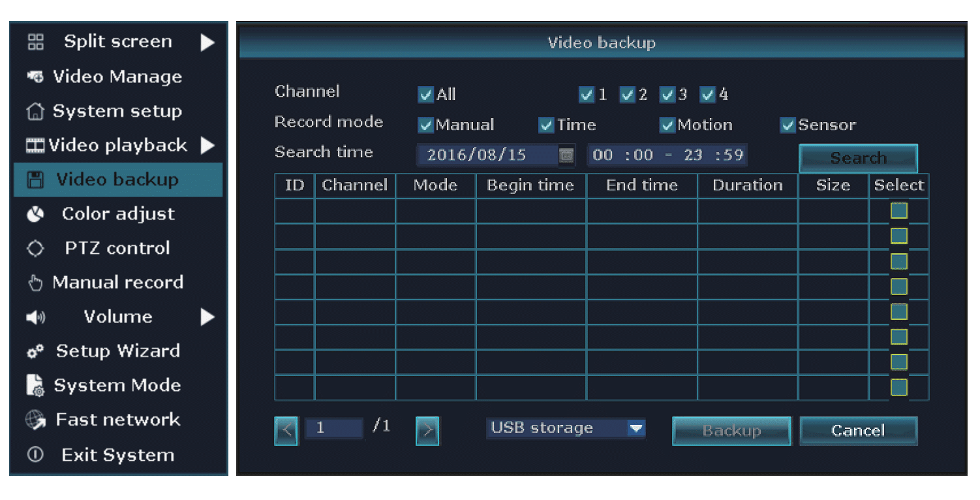Select Fast network from the menu
Screen dimensions: 980x500
116,420
